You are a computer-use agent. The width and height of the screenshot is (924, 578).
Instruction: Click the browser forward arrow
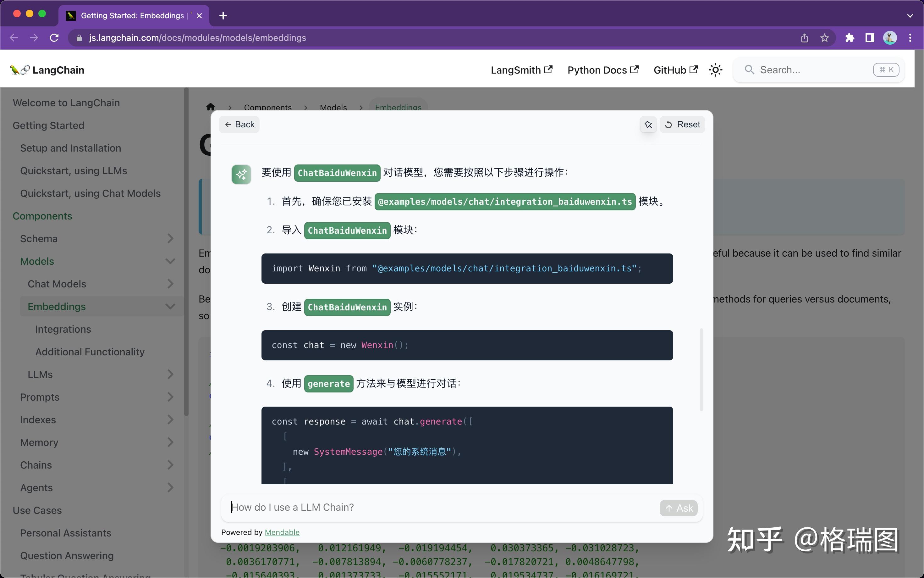34,38
